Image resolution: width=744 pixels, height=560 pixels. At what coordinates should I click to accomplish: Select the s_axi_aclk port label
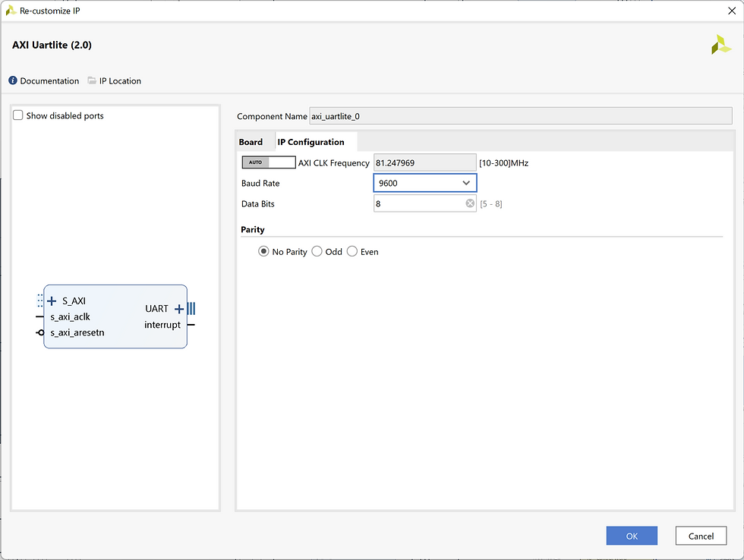[70, 316]
